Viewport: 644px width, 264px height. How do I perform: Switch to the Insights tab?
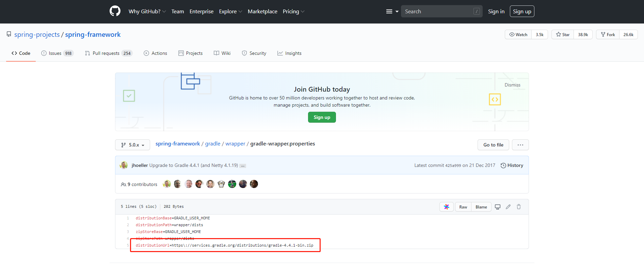pyautogui.click(x=289, y=53)
